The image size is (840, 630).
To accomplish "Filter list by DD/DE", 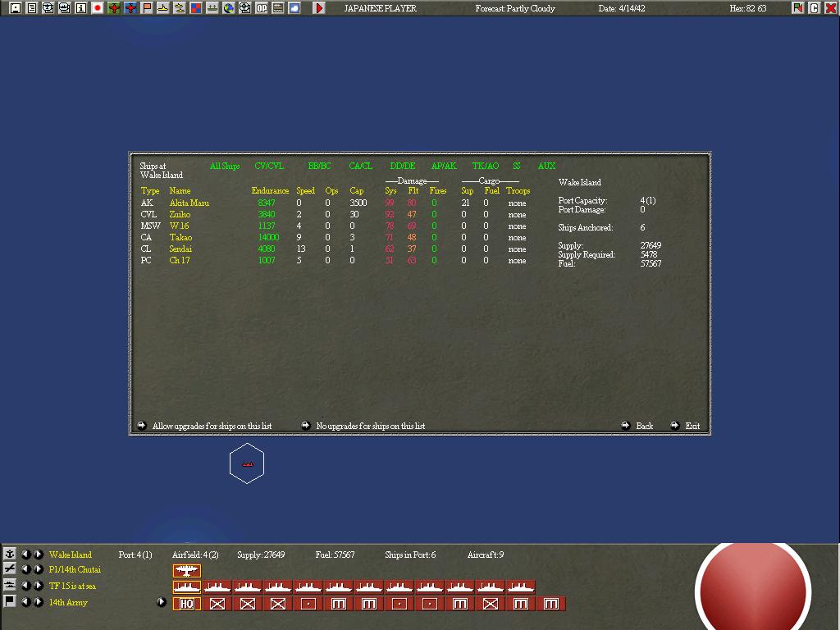I will (x=403, y=166).
